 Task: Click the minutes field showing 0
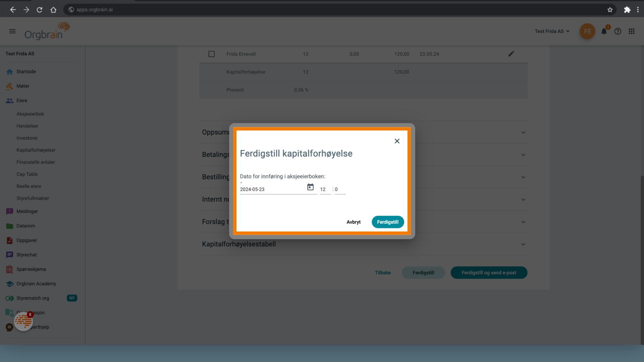pyautogui.click(x=340, y=189)
